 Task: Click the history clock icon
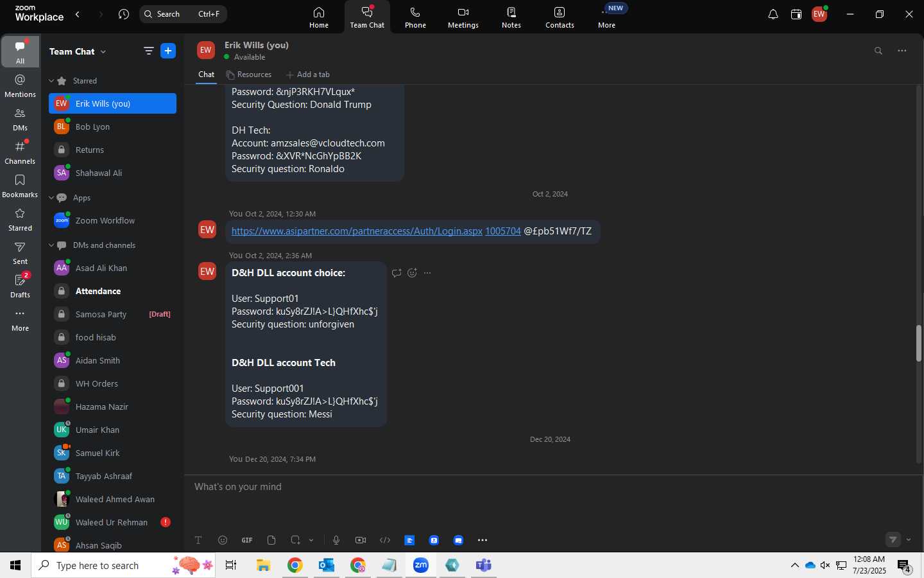click(x=124, y=14)
